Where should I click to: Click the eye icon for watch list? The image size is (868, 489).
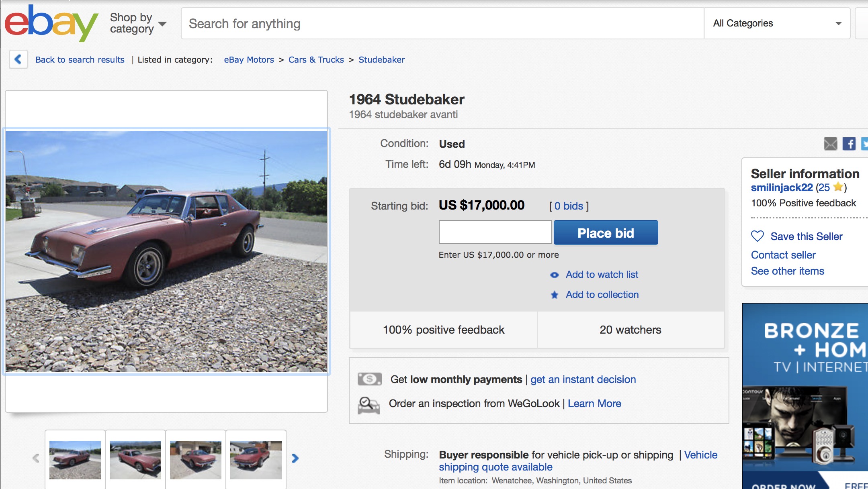tap(555, 275)
